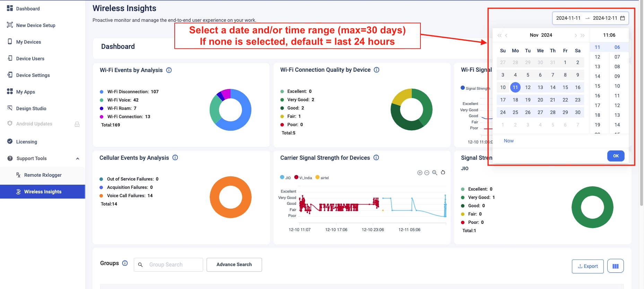Toggle JIO series in carrier chart legend
The height and width of the screenshot is (289, 644).
tap(285, 178)
